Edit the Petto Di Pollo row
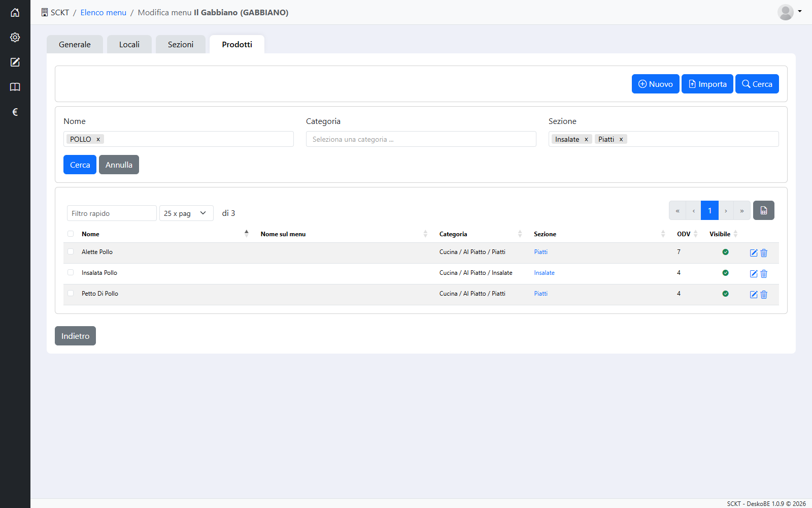812x508 pixels. [754, 295]
